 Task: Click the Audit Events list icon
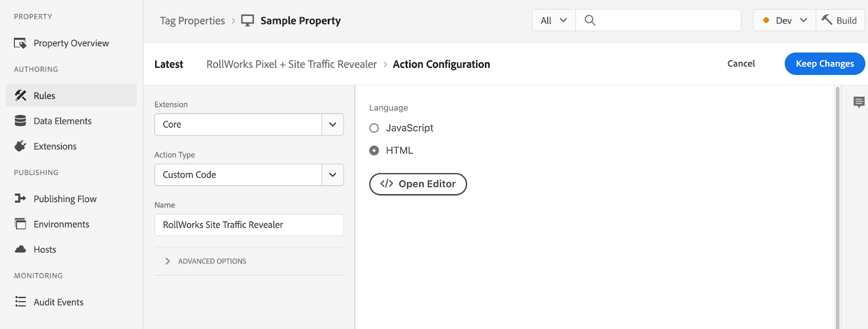click(x=21, y=302)
